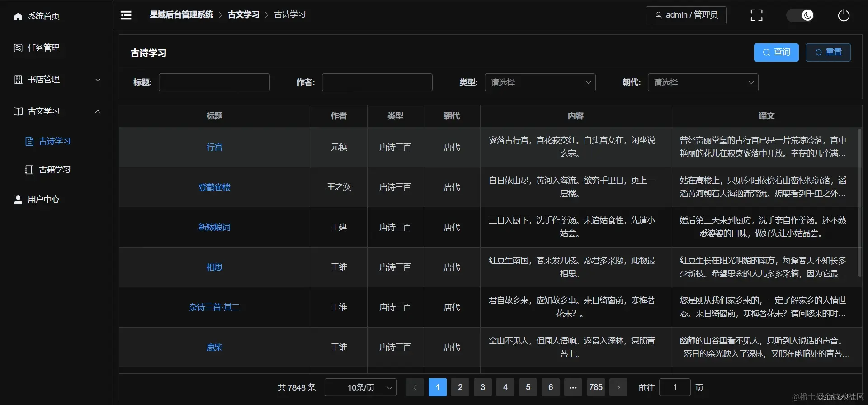The height and width of the screenshot is (405, 868).
Task: Open poem link 登鹳雀楼
Action: point(214,187)
